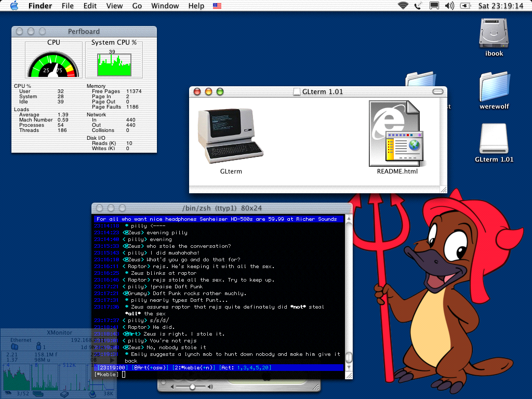Screen dimensions: 532x399
Task: Click the Free Pages value 11374
Action: (x=134, y=91)
